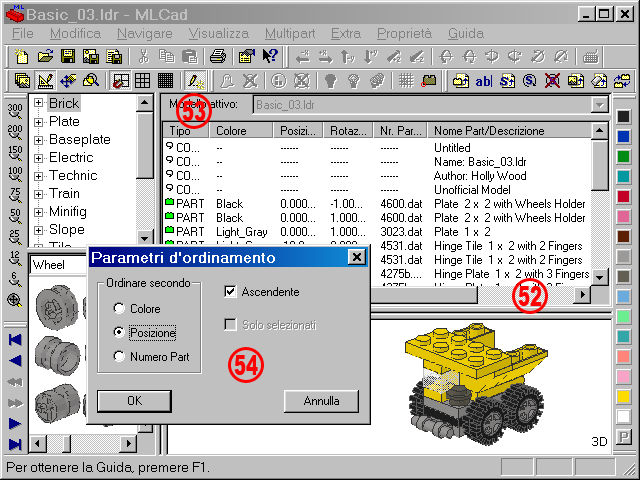640x480 pixels.
Task: Set zoom to 50 percent
Action: [15, 216]
